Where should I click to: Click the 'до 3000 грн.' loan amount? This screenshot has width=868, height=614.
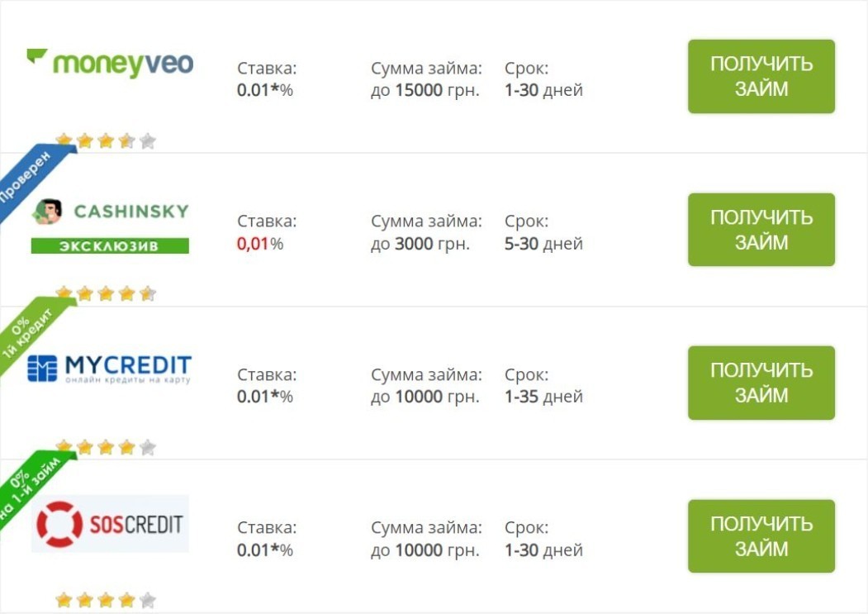click(420, 244)
